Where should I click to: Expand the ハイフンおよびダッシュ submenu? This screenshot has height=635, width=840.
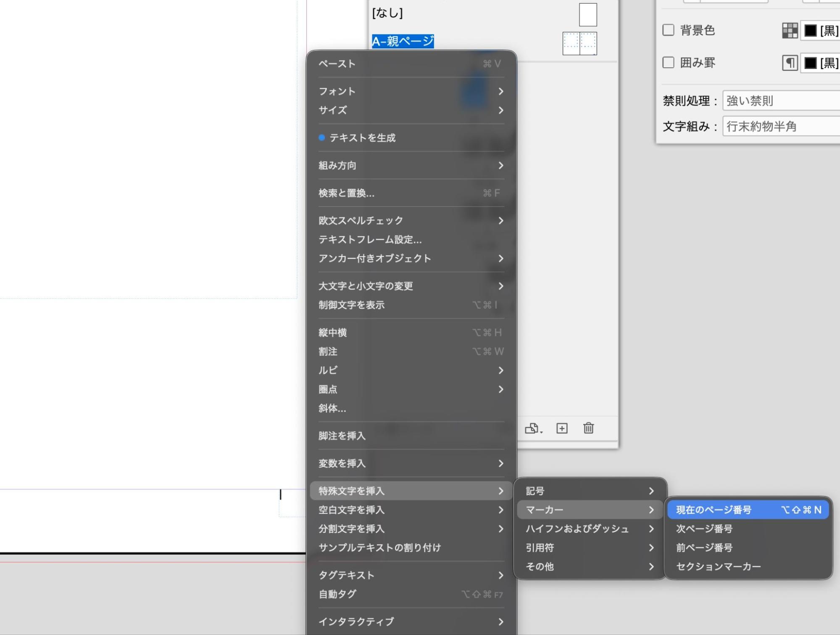(590, 529)
